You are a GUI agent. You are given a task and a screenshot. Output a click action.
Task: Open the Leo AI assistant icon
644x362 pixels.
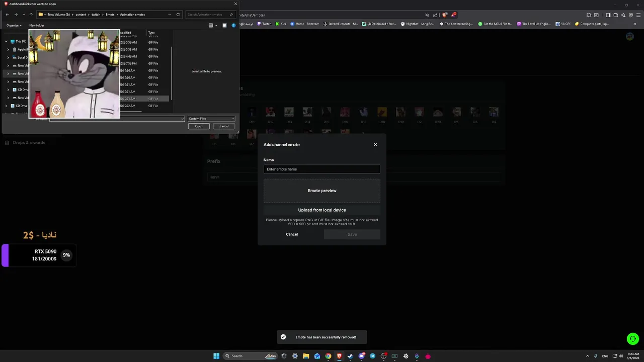click(623, 15)
